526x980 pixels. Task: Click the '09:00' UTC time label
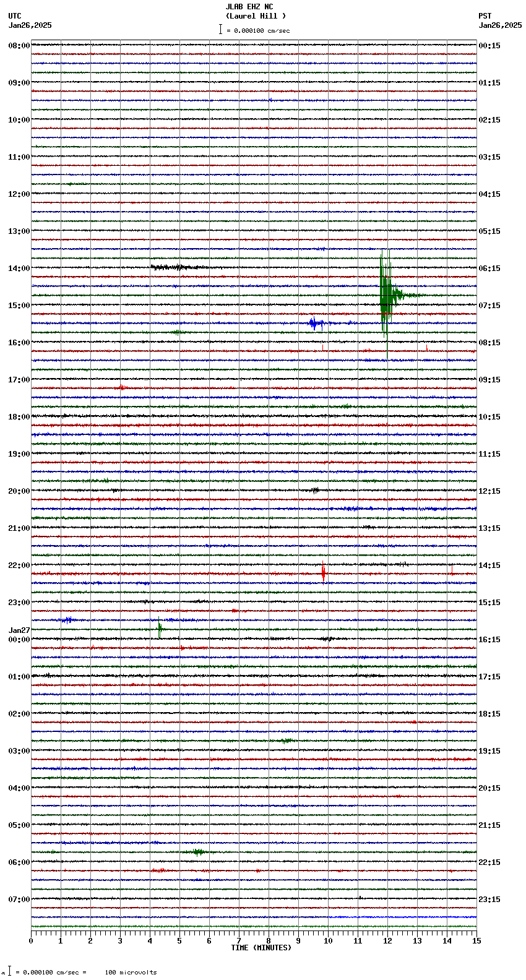pos(19,83)
